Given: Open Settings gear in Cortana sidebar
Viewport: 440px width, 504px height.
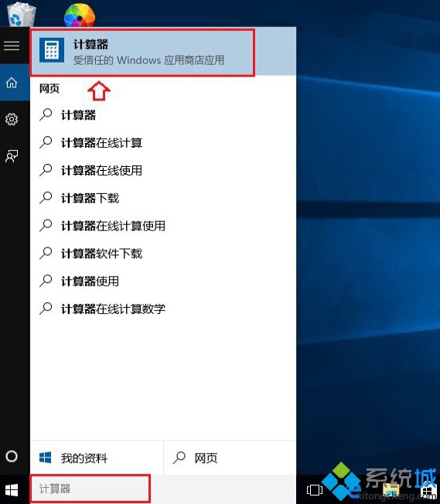Looking at the screenshot, I should coord(12,119).
